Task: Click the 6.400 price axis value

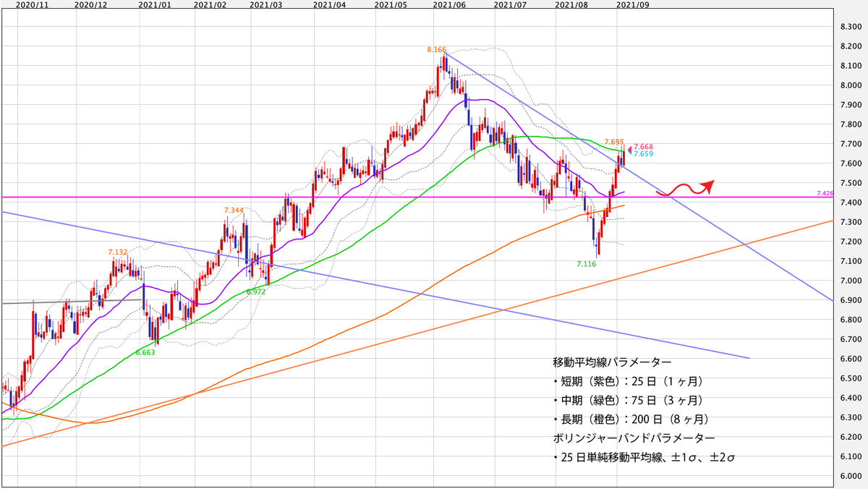Action: [851, 398]
